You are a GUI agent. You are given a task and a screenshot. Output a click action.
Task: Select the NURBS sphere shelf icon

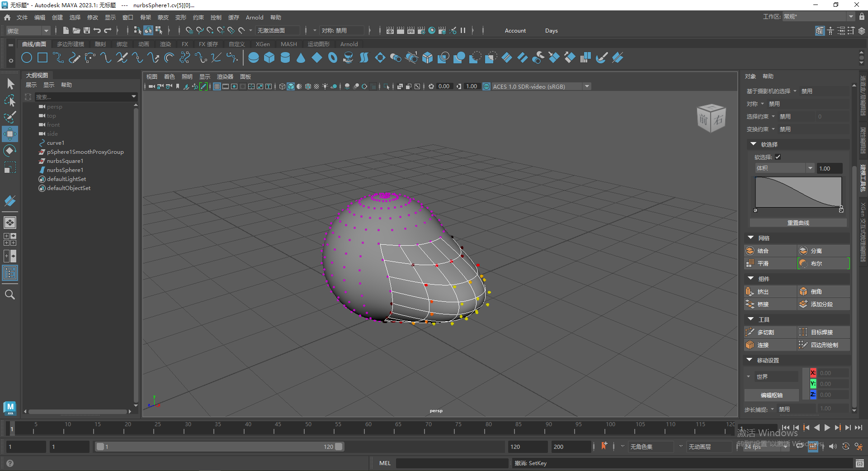[x=254, y=58]
